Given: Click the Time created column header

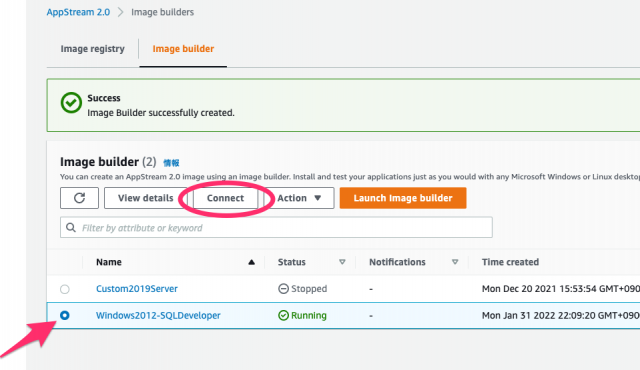Looking at the screenshot, I should (x=510, y=262).
